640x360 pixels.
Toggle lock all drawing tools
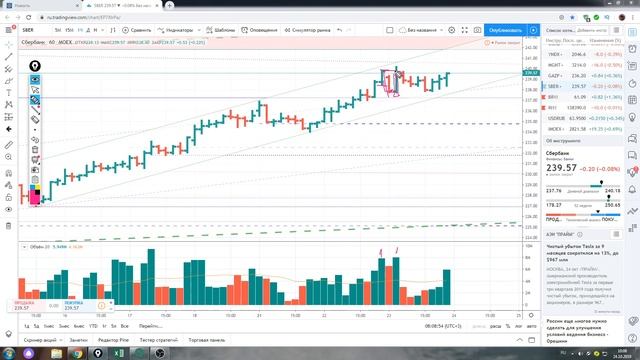9,198
